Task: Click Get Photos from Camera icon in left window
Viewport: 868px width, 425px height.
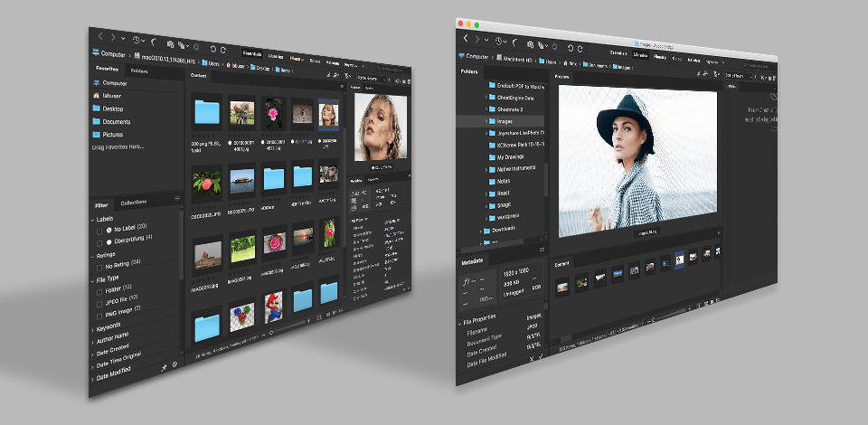Action: point(170,42)
